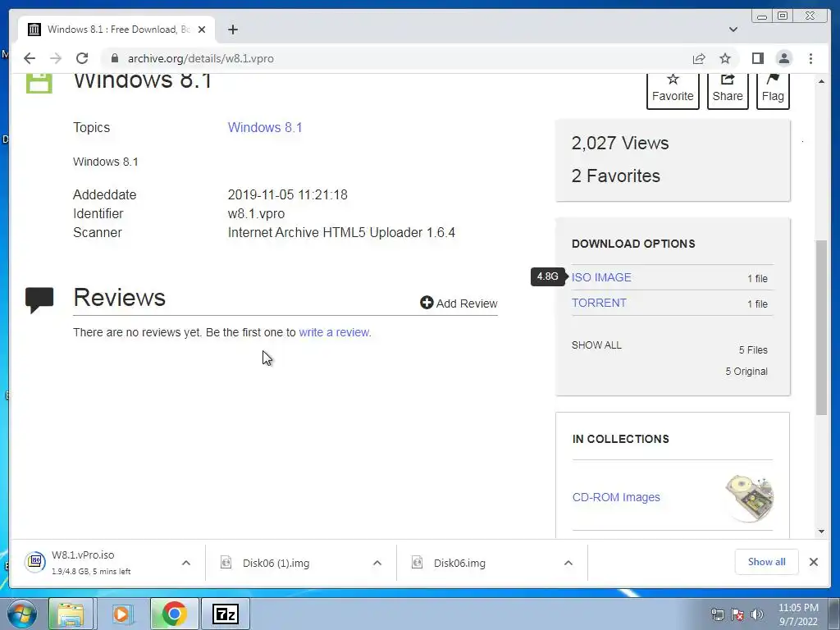Click the taskbar clock
This screenshot has width=840, height=630.
tap(798, 614)
